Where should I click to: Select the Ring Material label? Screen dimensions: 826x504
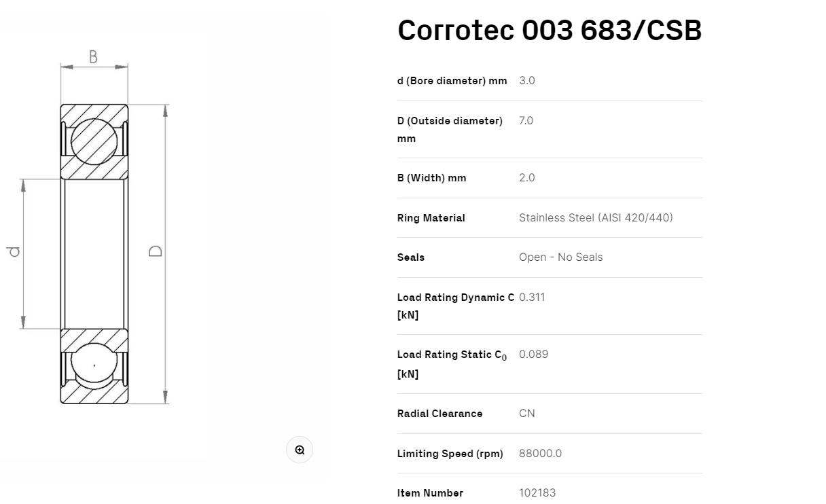pos(431,218)
